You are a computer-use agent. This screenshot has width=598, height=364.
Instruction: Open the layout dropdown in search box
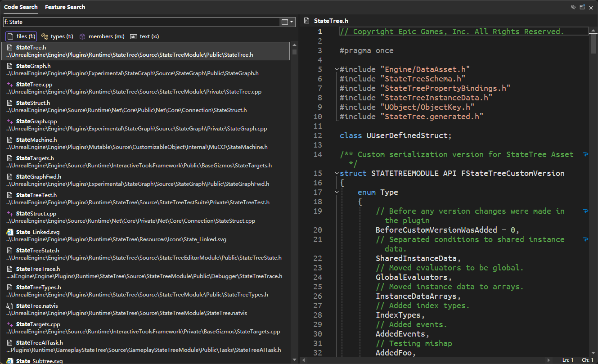287,22
